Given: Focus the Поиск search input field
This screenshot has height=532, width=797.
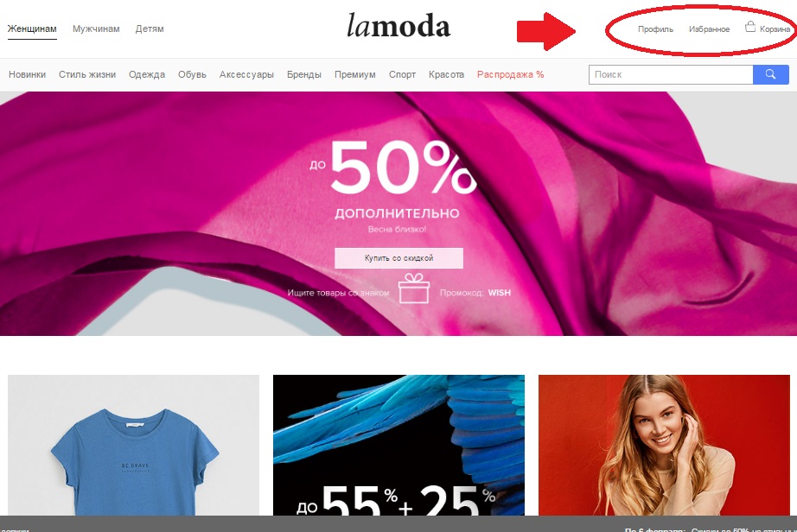Looking at the screenshot, I should pos(671,74).
